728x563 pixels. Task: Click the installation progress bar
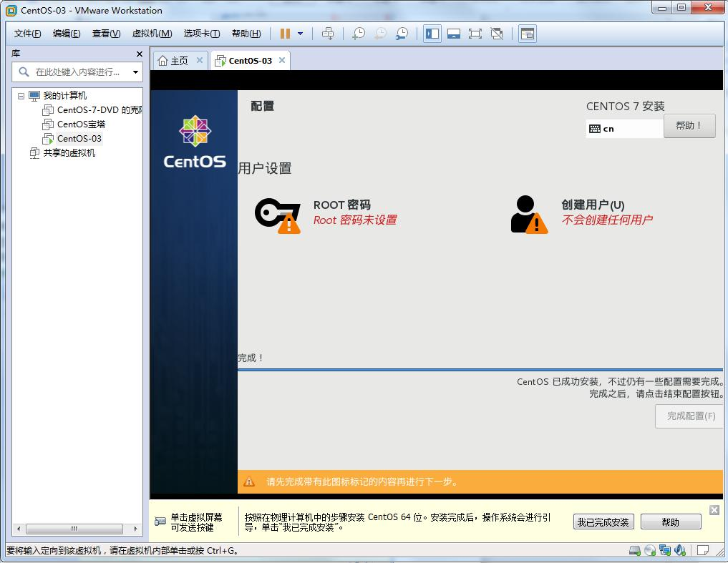tap(480, 370)
